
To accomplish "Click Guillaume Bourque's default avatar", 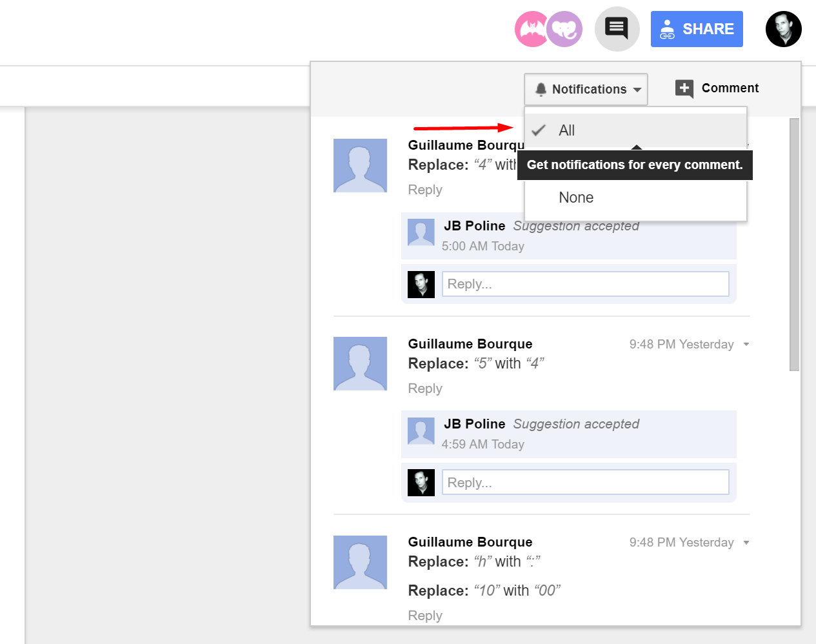I will click(360, 166).
